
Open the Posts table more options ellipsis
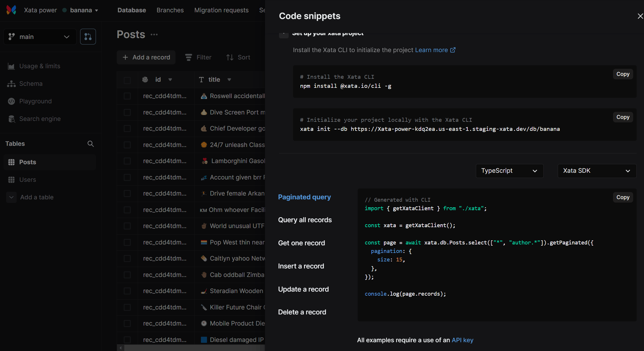pos(154,35)
